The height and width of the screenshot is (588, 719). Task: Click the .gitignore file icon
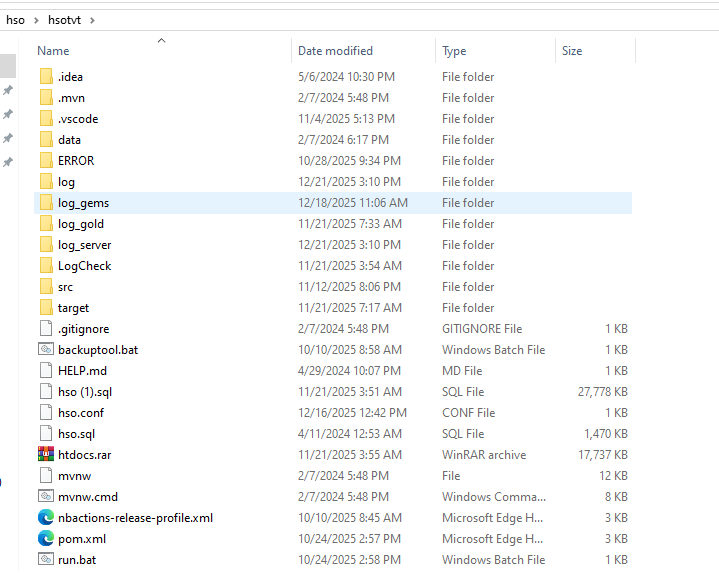click(x=46, y=329)
